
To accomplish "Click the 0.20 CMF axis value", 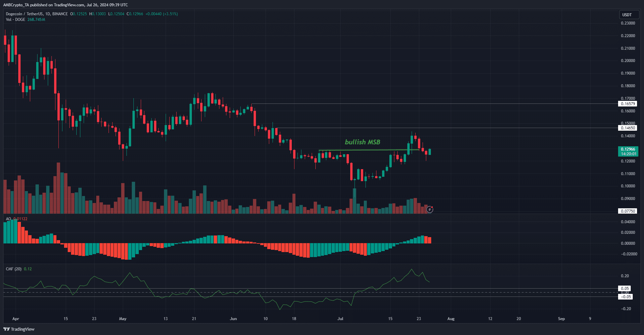I will (x=625, y=276).
